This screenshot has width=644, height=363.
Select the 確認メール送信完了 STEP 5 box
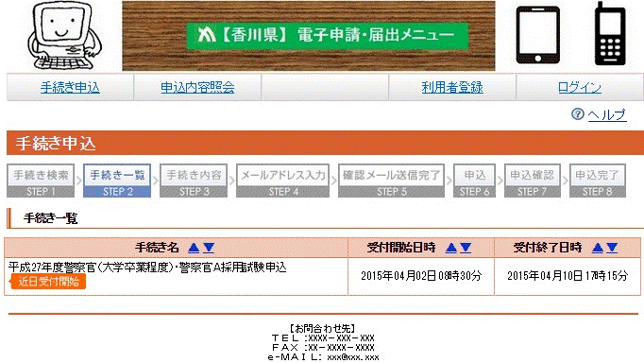tap(392, 181)
